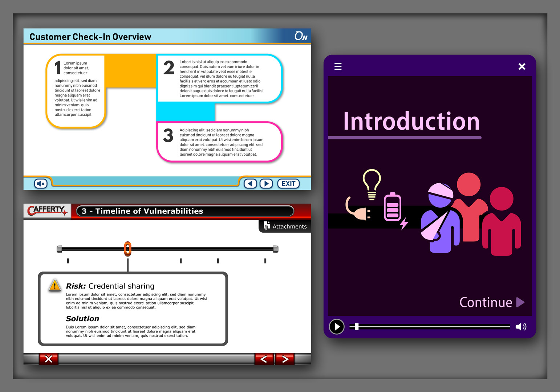Click the Cafferty logo
This screenshot has width=560, height=392.
(x=47, y=211)
